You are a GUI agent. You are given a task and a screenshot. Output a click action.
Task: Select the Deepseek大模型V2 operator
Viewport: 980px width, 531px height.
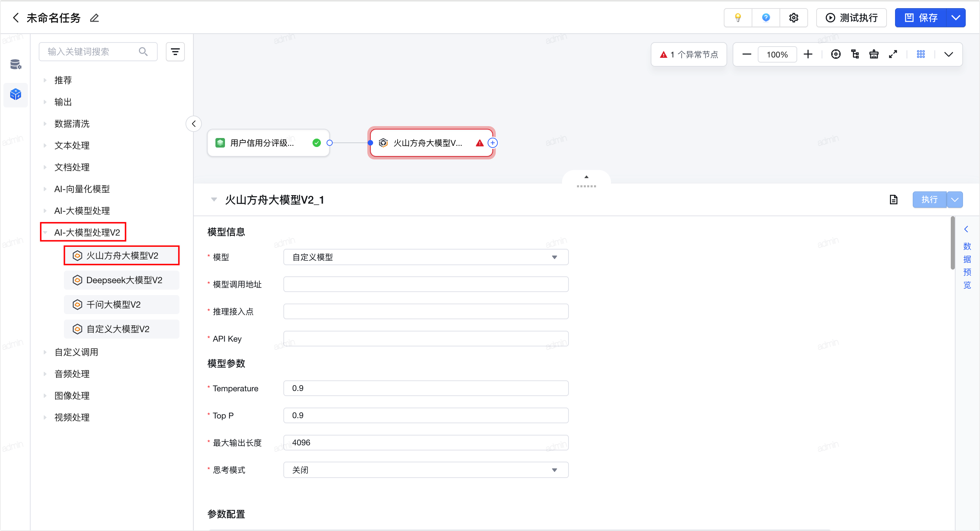[x=122, y=280]
